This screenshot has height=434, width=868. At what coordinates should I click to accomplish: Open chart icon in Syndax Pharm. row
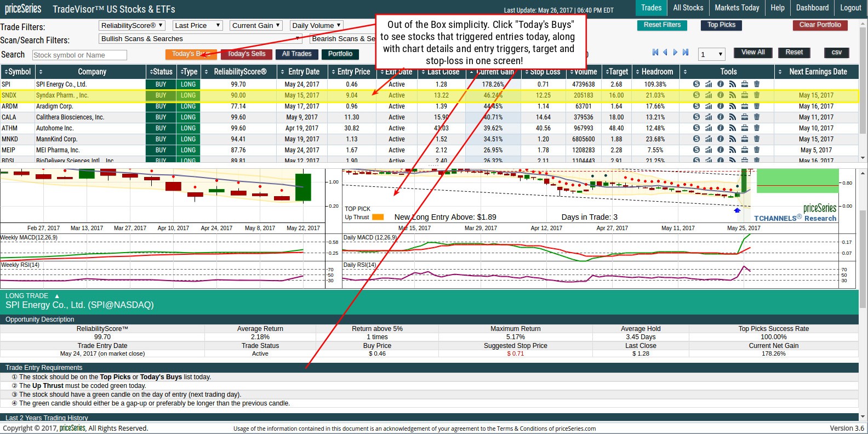(x=709, y=95)
